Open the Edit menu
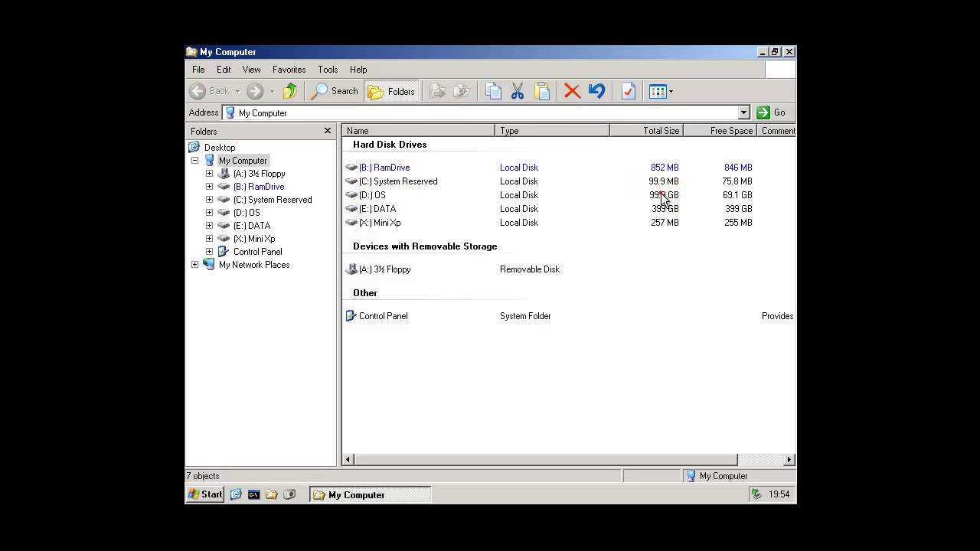Viewport: 980px width, 551px height. (224, 70)
